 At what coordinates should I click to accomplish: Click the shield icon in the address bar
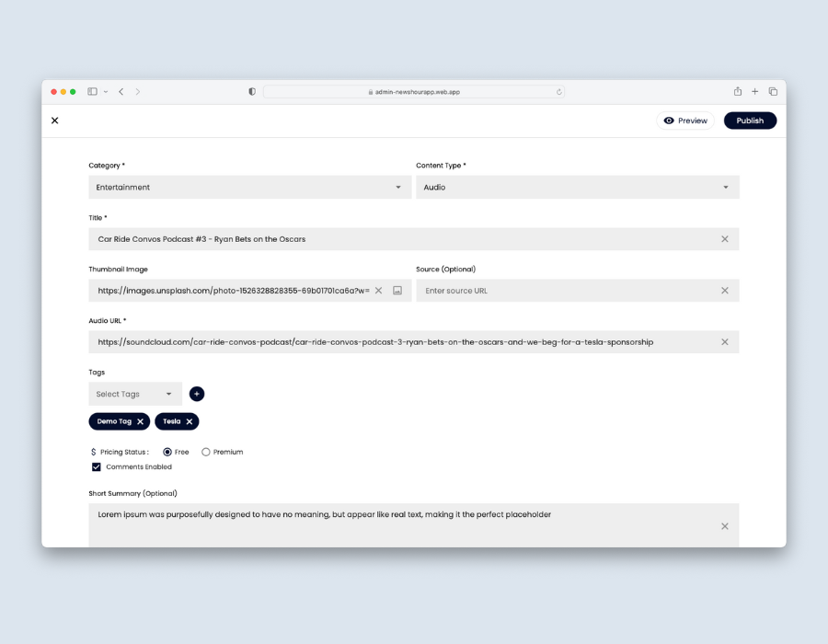click(251, 91)
